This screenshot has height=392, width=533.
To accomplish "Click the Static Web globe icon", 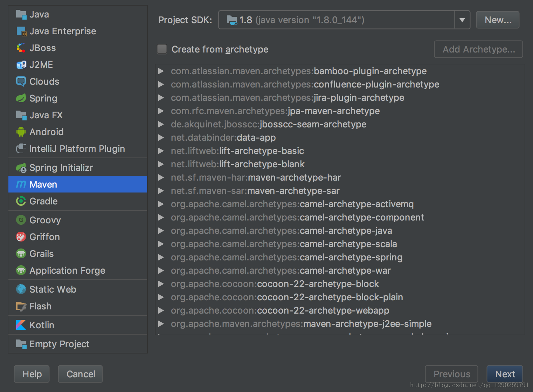I will point(21,289).
